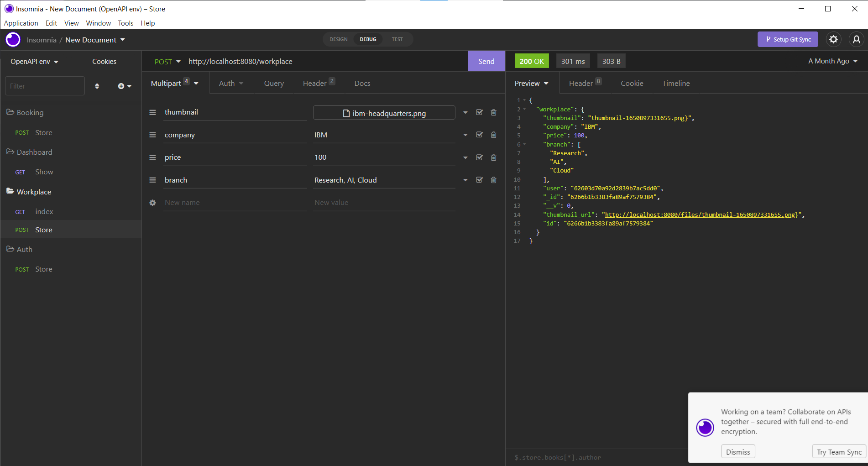Collapse the Workplace folder icon
The height and width of the screenshot is (466, 868).
10,191
